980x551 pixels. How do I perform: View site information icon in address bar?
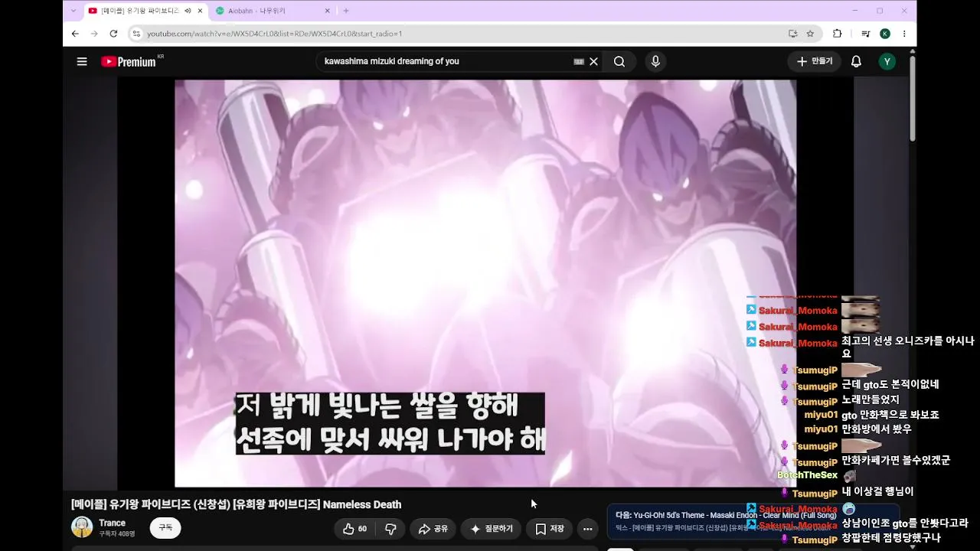pyautogui.click(x=136, y=34)
